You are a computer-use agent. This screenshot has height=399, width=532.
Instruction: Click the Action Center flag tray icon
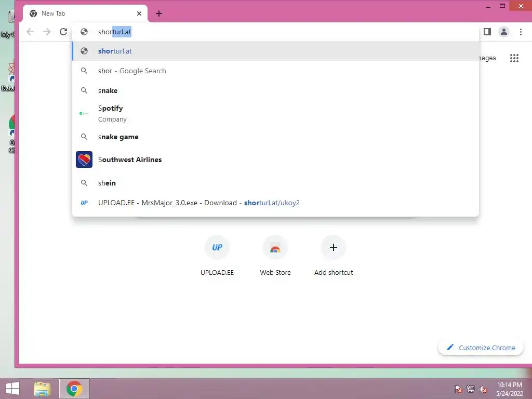[x=458, y=389]
